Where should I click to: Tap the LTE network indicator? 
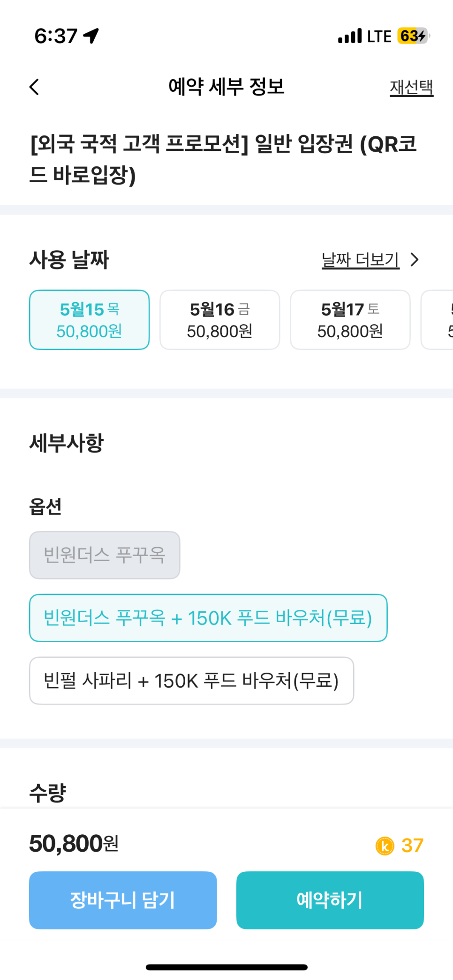379,36
